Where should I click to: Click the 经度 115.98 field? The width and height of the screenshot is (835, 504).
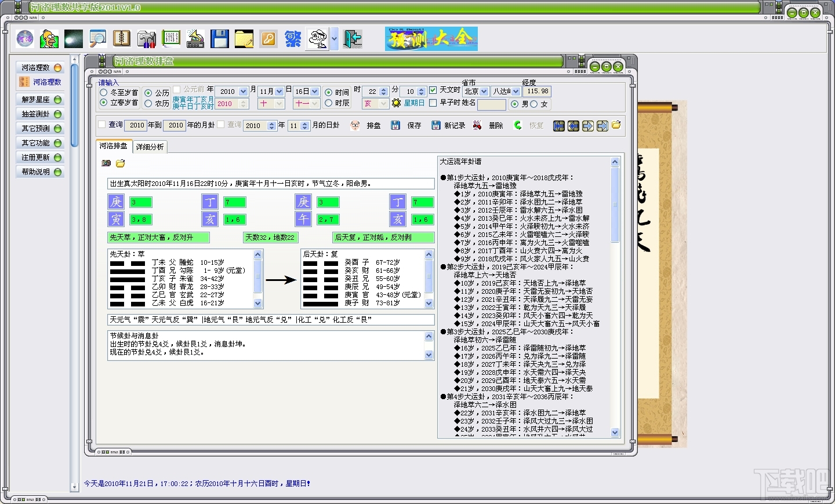coord(538,91)
